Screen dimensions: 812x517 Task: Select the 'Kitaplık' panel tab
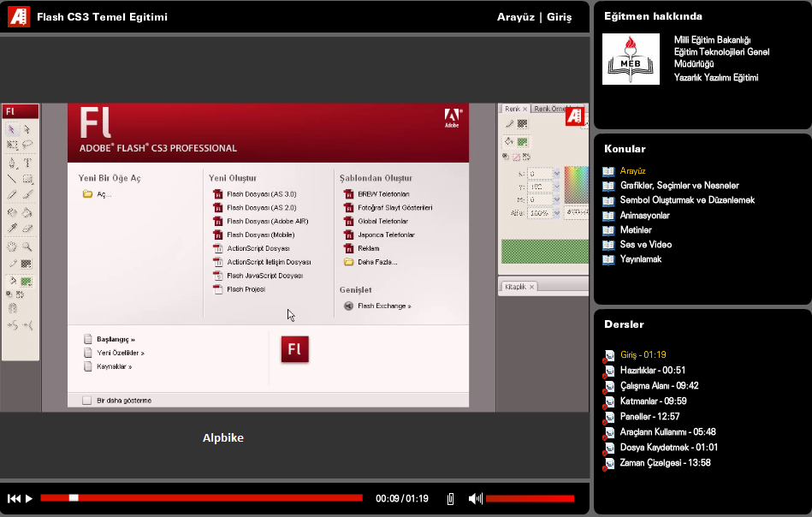click(x=519, y=287)
